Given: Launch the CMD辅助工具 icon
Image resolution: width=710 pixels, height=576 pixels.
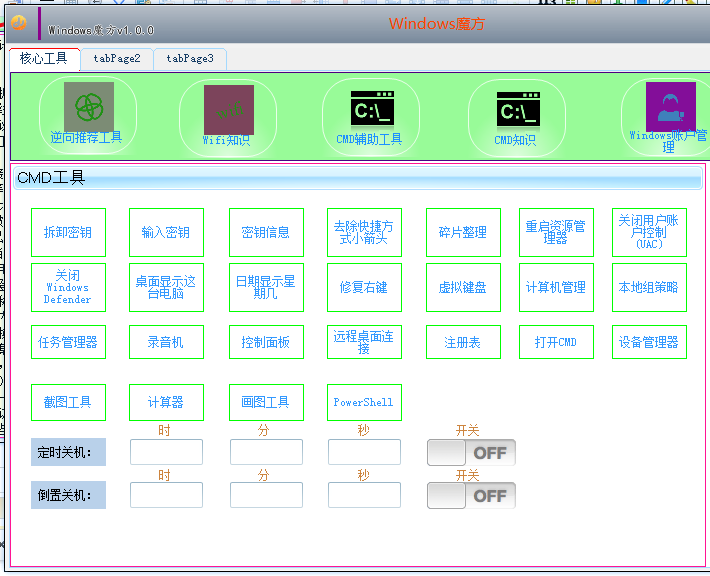Looking at the screenshot, I should click(371, 117).
